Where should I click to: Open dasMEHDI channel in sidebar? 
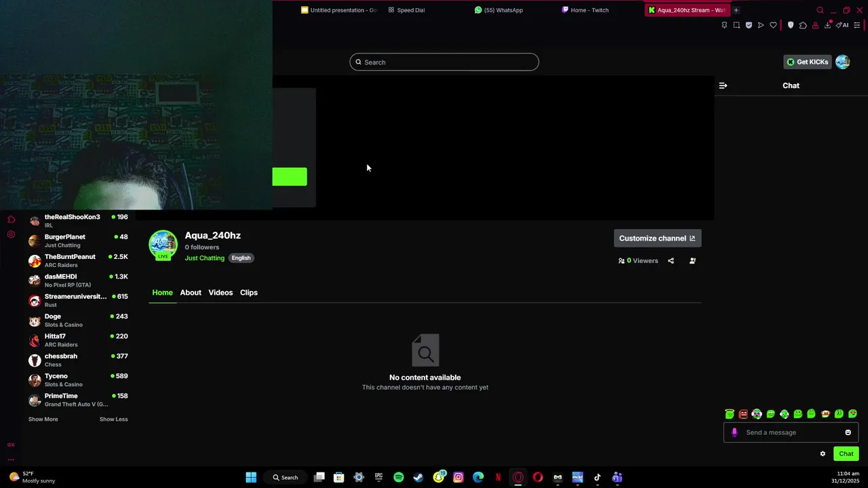(x=78, y=281)
